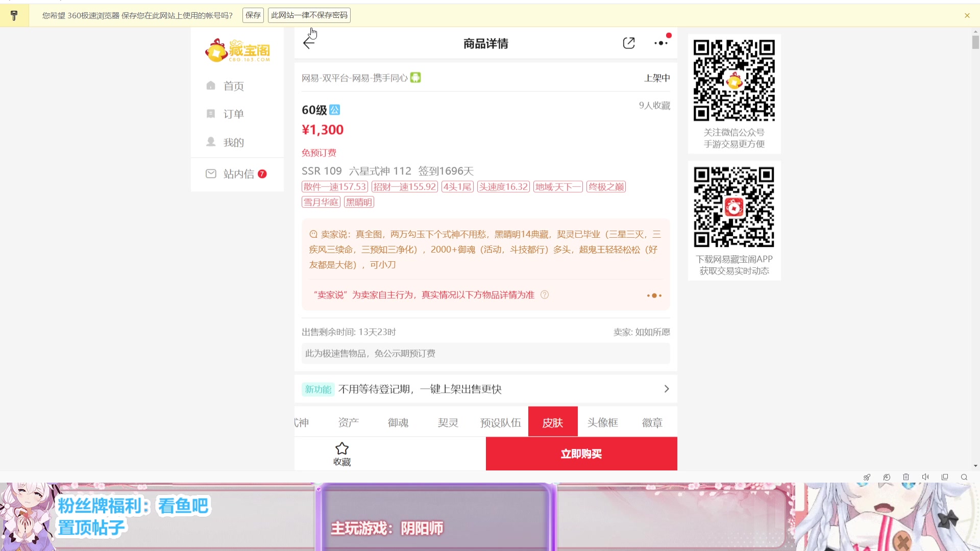Switch to the 契灵 tab

448,422
